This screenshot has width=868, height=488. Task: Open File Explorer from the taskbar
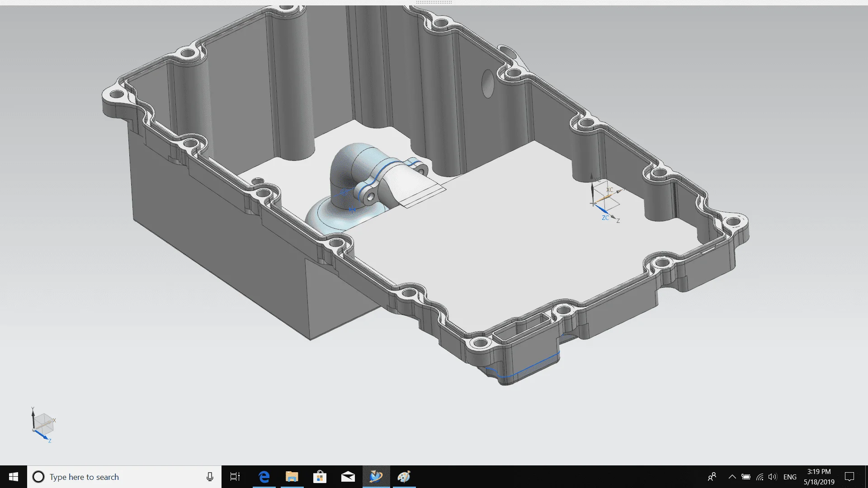(292, 477)
